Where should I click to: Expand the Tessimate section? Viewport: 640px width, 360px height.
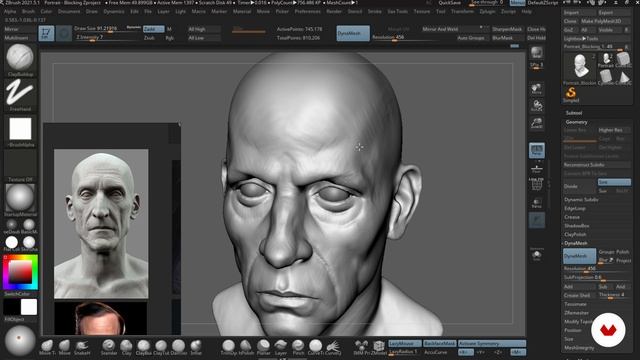tap(576, 304)
